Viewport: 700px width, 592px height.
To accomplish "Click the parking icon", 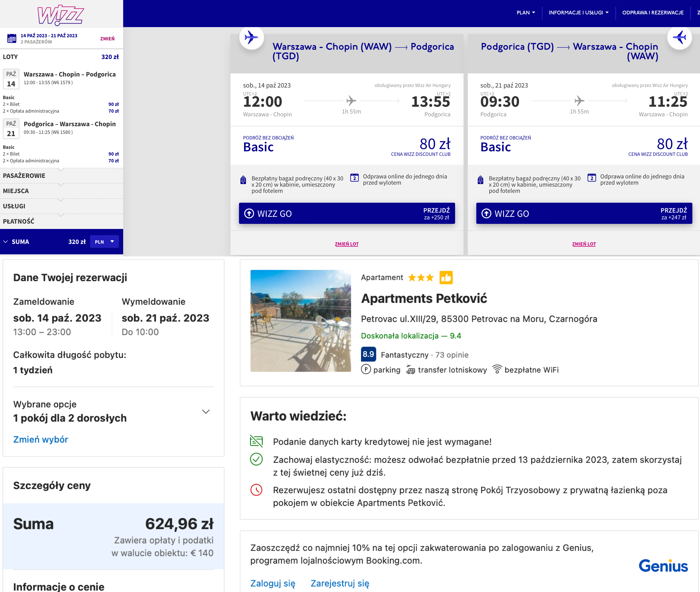I will point(366,370).
